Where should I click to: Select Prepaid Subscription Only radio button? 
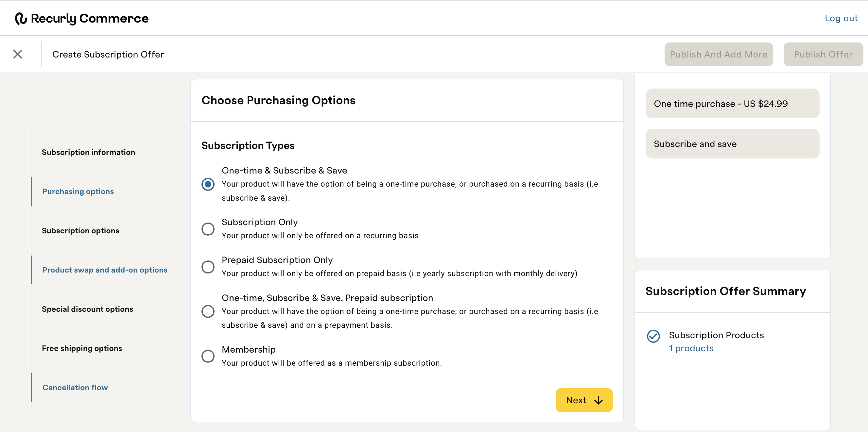[x=208, y=267]
